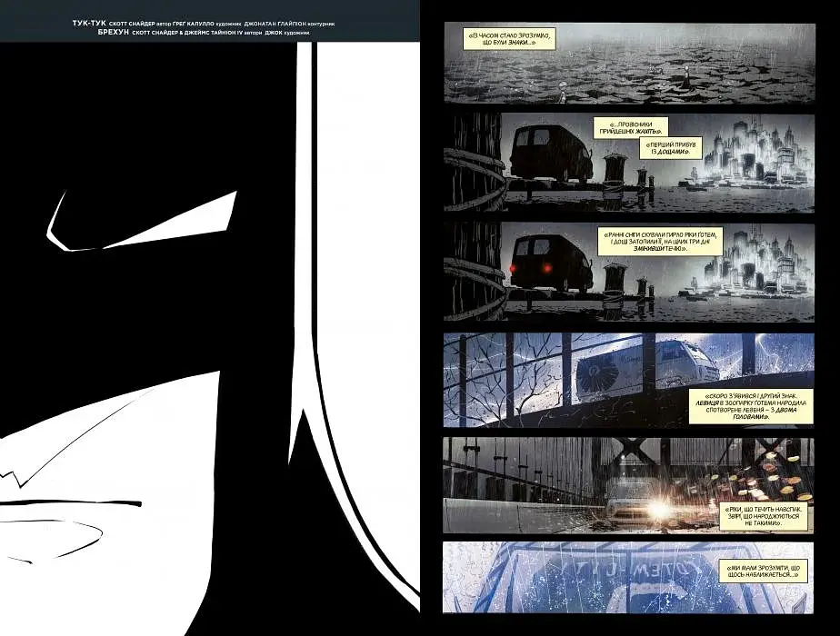Click the dark van without lit taillights
This screenshot has height=636, width=840.
click(x=550, y=154)
